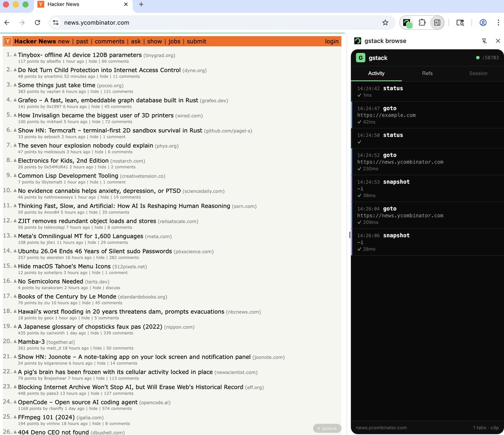This screenshot has width=504, height=435.
Task: Open site information icon in address bar
Action: click(x=56, y=23)
